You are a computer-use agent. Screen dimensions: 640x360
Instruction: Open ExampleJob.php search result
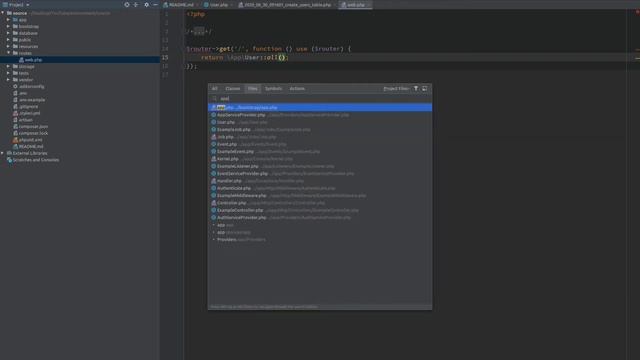pos(320,129)
